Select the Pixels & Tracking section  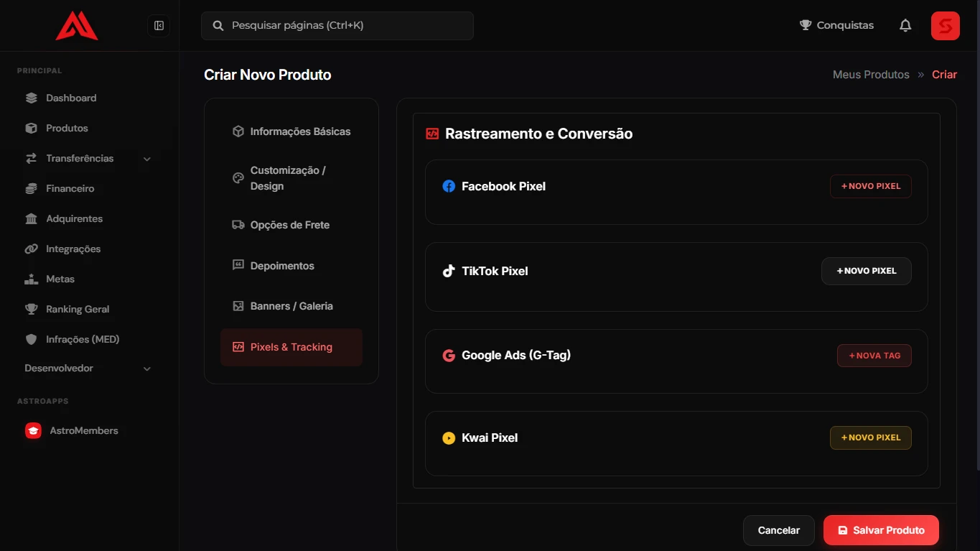[x=291, y=347]
